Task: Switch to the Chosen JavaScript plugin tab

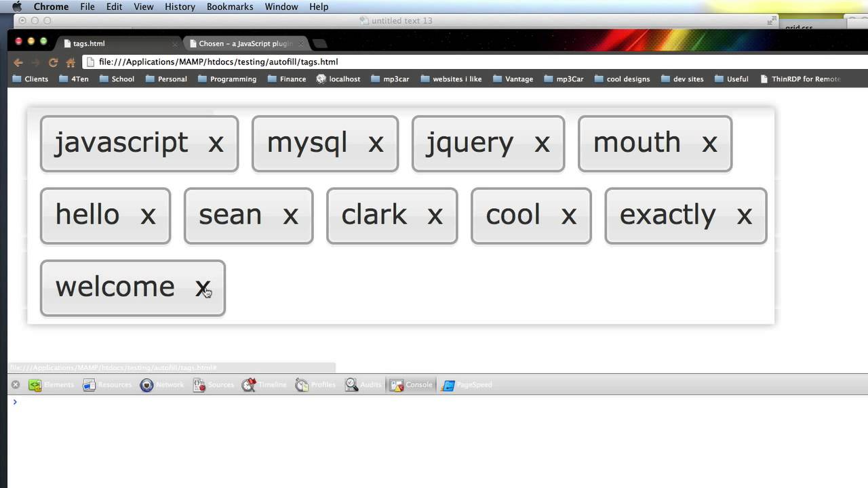Action: 246,43
